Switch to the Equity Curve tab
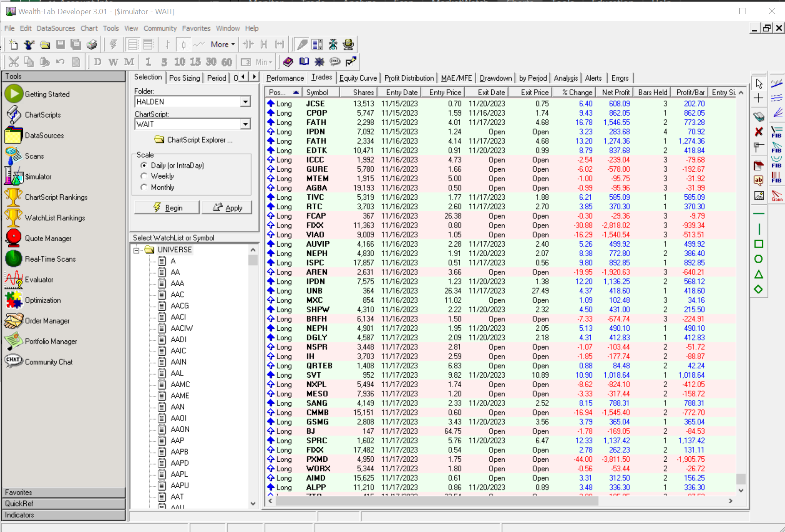Image resolution: width=785 pixels, height=532 pixels. coord(358,78)
